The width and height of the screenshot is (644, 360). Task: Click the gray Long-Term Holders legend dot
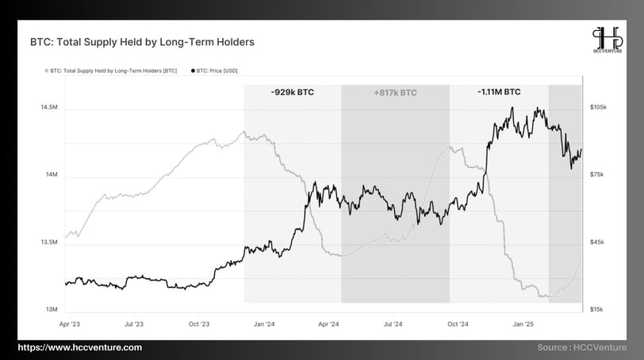47,71
